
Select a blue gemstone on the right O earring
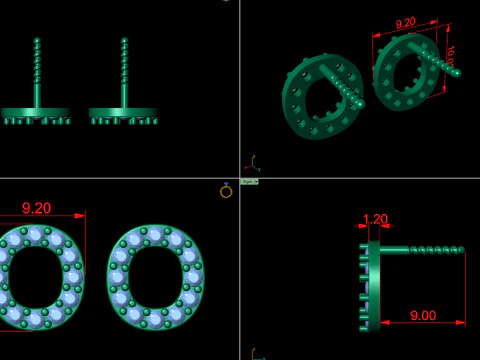click(155, 234)
